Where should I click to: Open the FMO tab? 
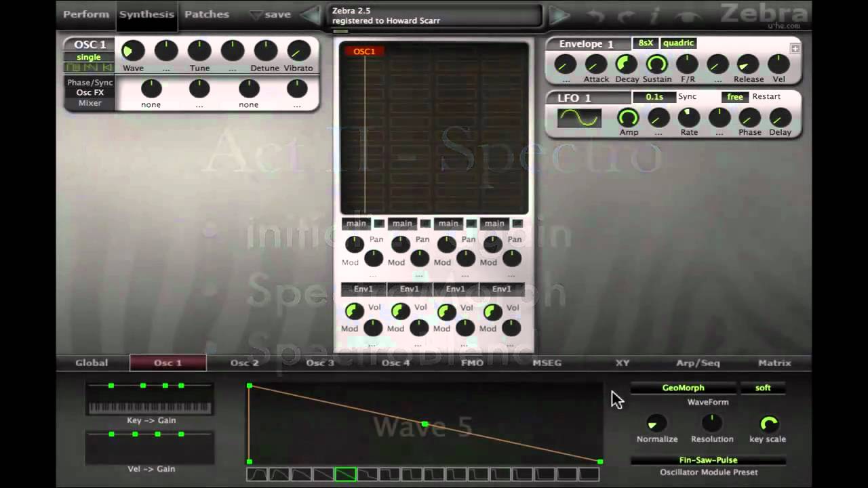coord(472,363)
